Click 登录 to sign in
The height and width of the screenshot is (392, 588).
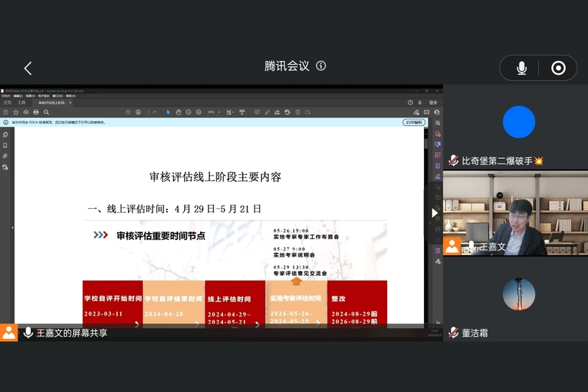433,102
